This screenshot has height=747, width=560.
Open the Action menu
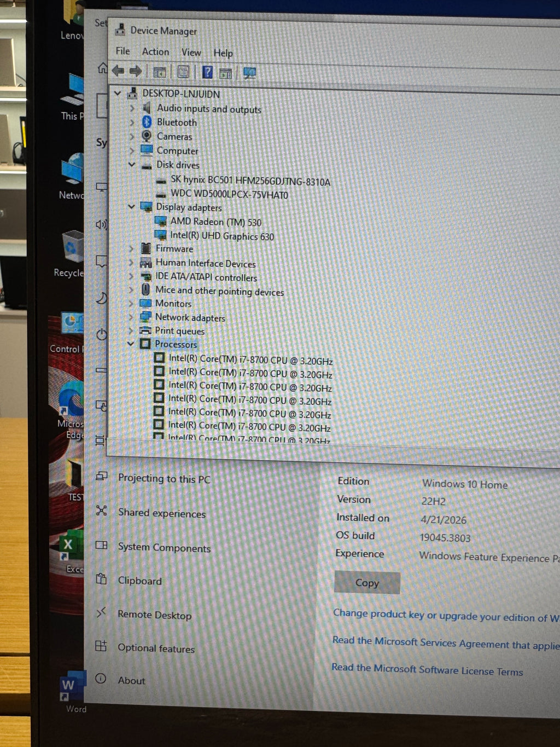(155, 51)
